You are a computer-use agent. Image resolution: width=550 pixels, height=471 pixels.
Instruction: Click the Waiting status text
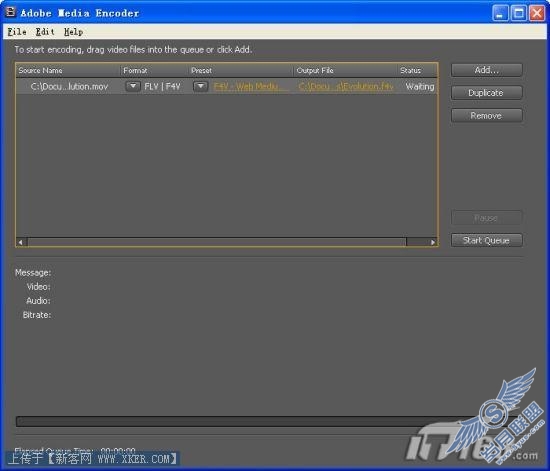(420, 86)
